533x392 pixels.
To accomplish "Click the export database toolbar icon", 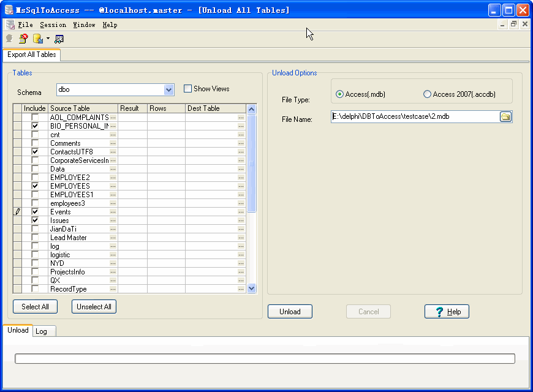I will coord(38,39).
